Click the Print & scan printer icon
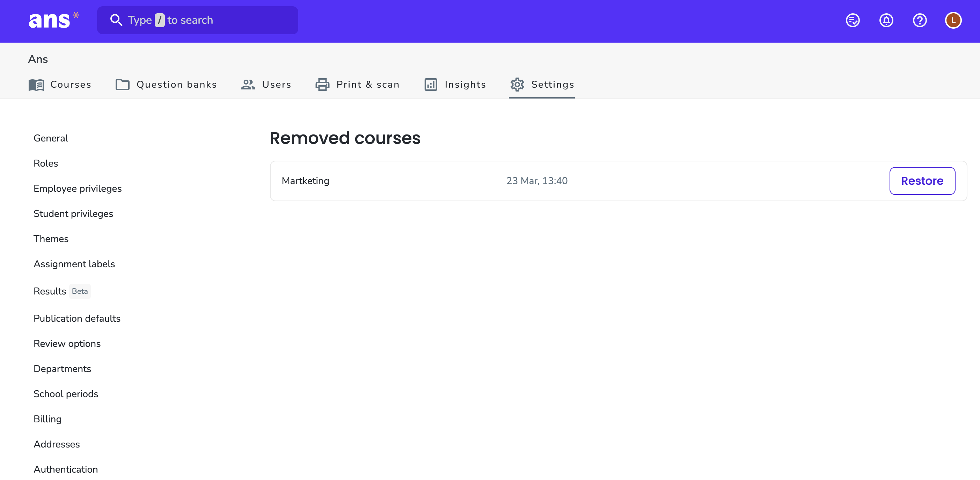The width and height of the screenshot is (980, 480). pos(322,85)
